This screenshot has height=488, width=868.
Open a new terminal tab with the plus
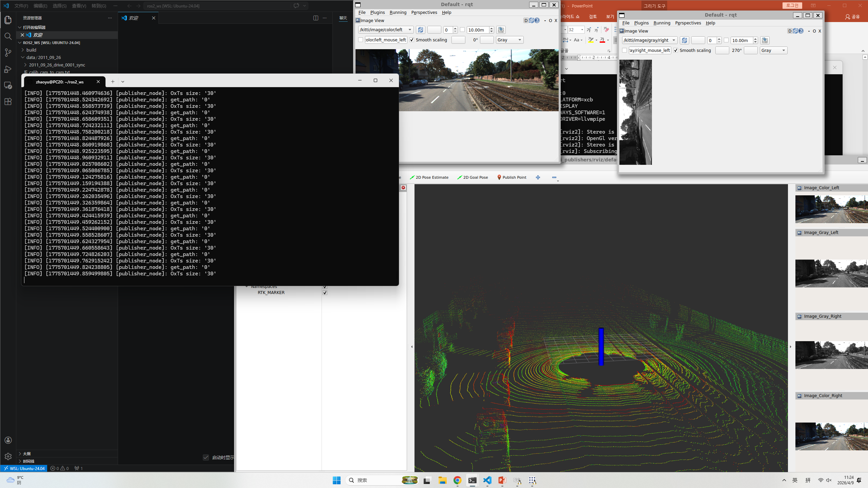click(x=113, y=81)
